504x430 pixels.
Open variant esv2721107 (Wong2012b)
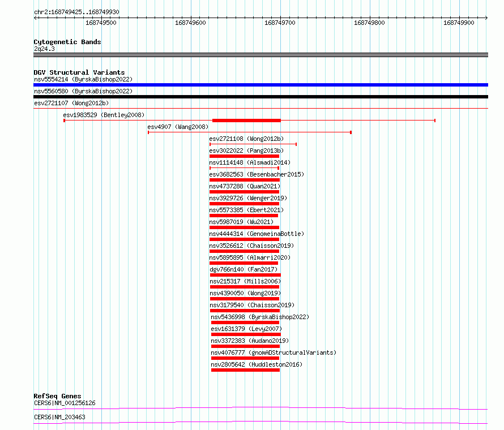coord(71,103)
